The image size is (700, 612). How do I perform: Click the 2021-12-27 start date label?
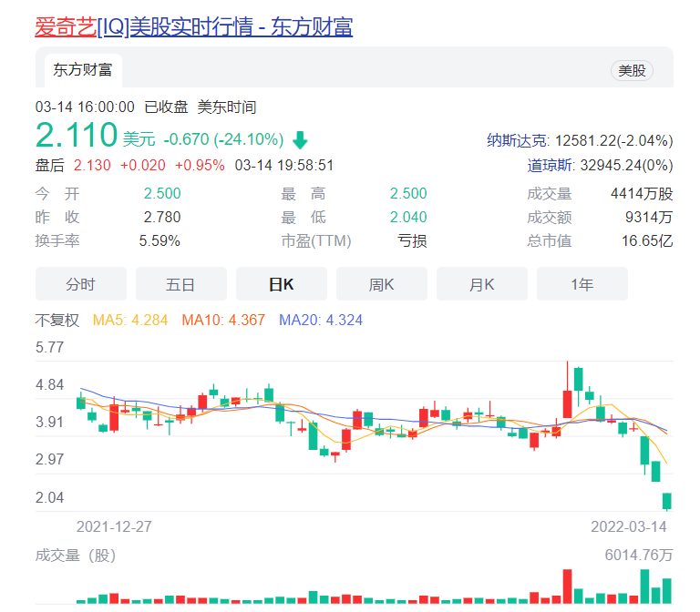114,526
